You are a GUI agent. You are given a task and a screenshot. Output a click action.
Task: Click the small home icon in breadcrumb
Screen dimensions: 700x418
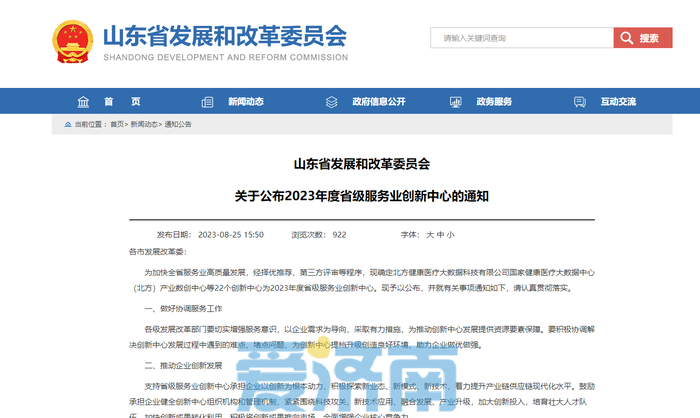tap(67, 125)
